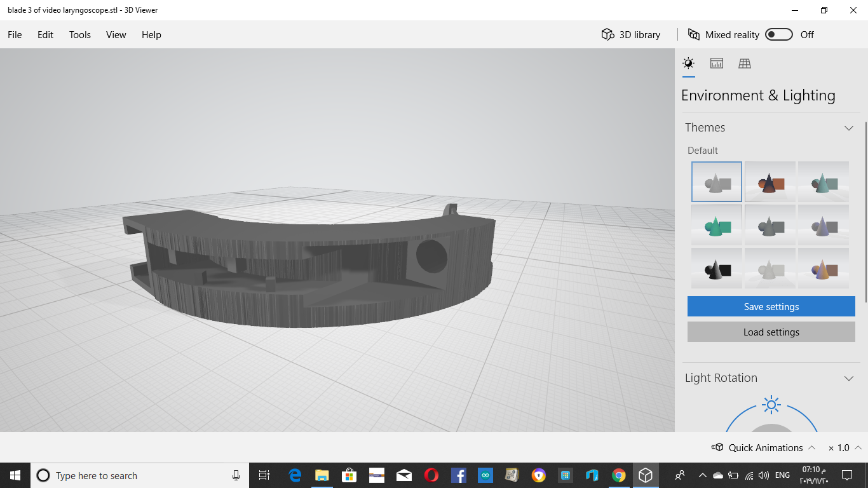Select the teal cone theme thumbnail
Screen dimensions: 868x488
(824, 182)
